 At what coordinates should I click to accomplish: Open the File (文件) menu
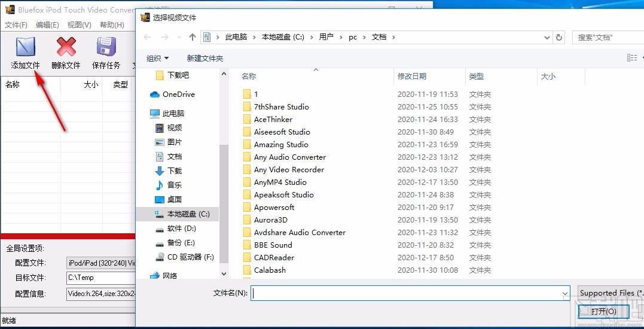(x=16, y=25)
